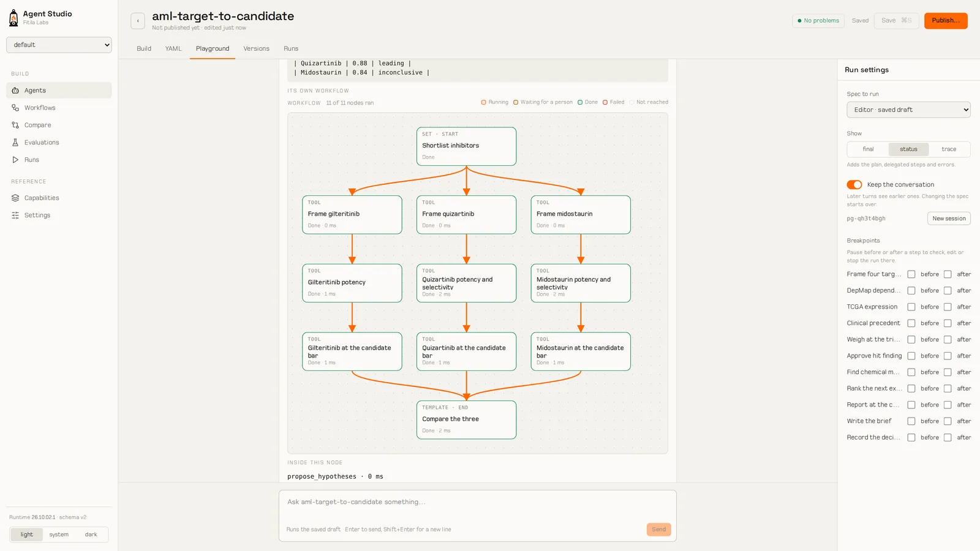Select the 'trace' show option

point(949,149)
